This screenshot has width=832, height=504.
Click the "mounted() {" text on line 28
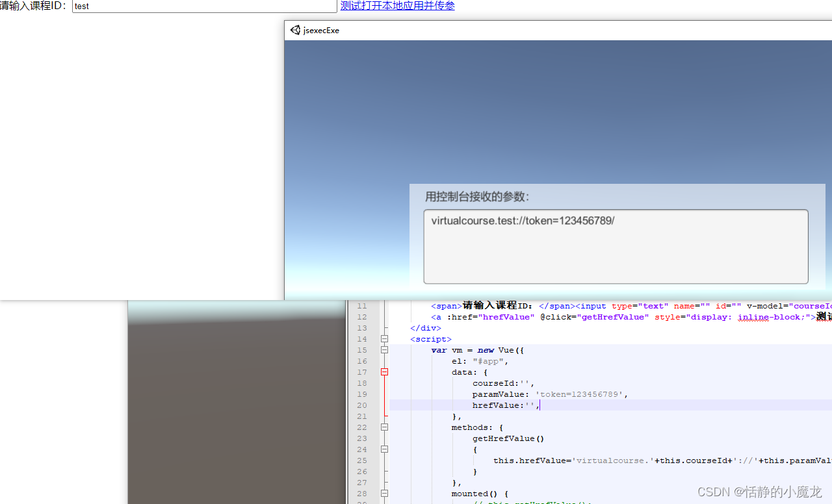(480, 494)
